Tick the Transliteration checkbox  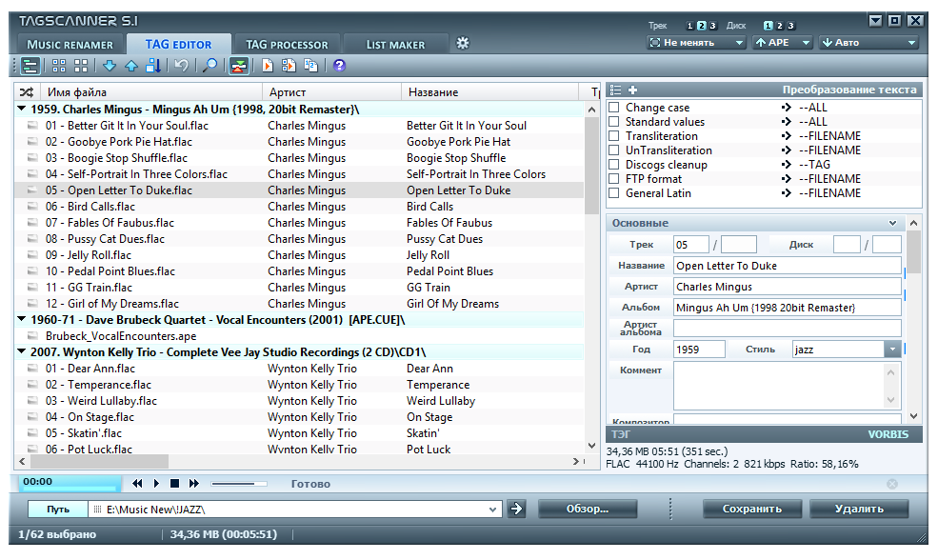614,136
